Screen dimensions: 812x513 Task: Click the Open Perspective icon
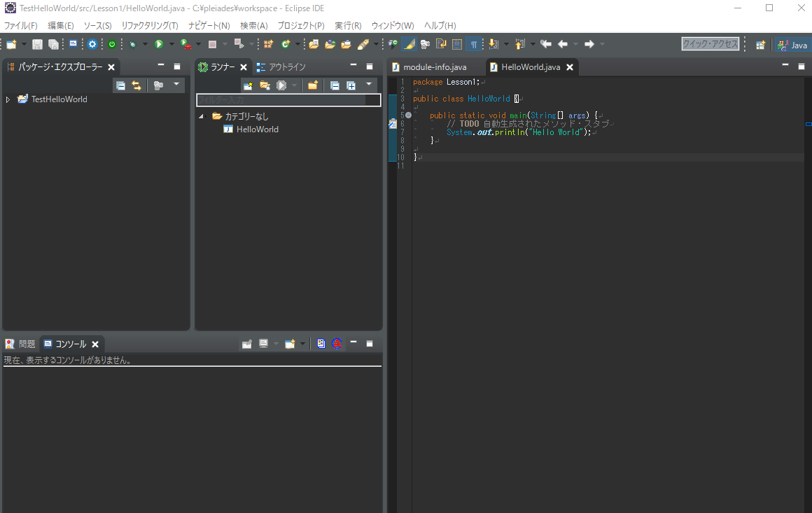(x=760, y=45)
